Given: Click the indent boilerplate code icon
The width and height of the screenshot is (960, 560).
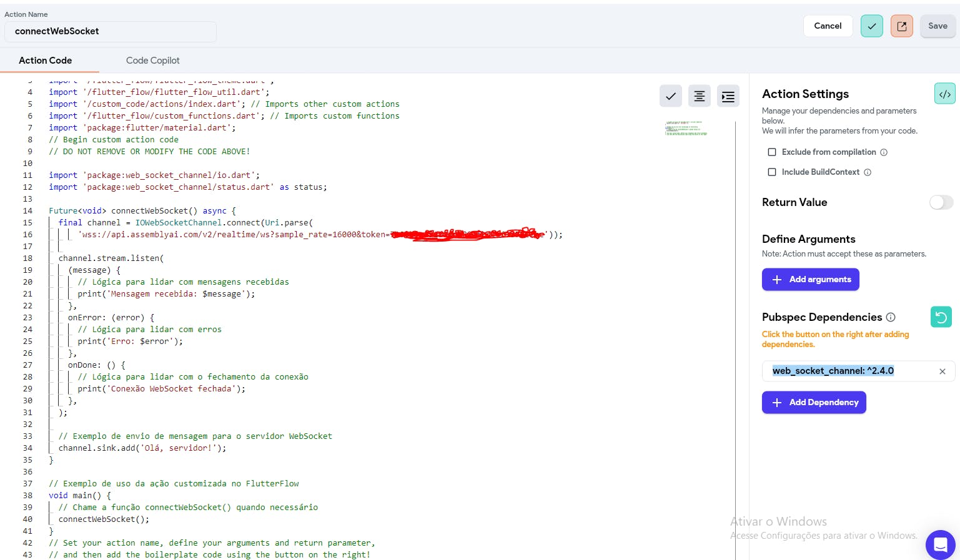Looking at the screenshot, I should tap(728, 96).
